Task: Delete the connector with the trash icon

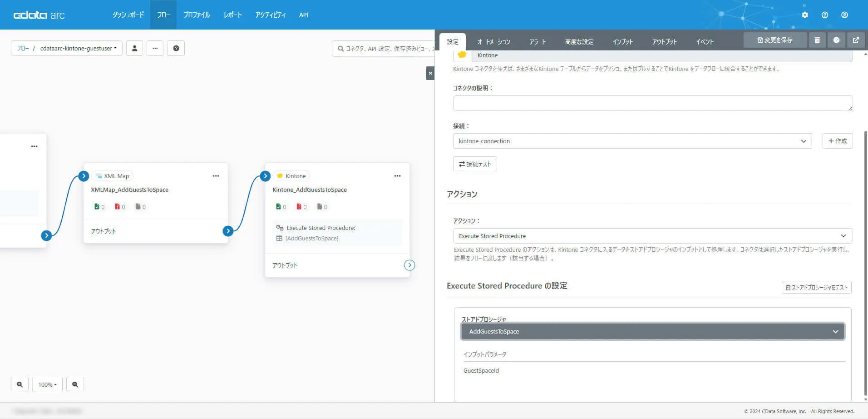Action: click(x=817, y=40)
